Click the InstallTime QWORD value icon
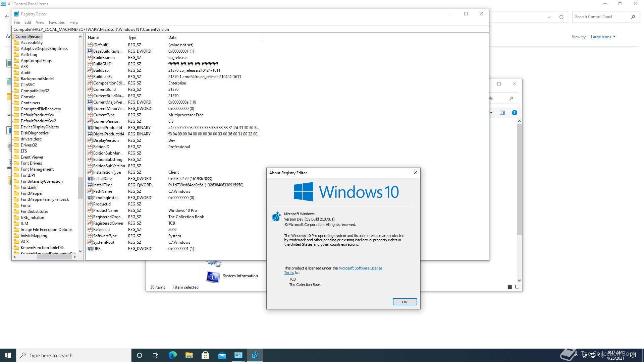644x362 pixels. (x=90, y=185)
